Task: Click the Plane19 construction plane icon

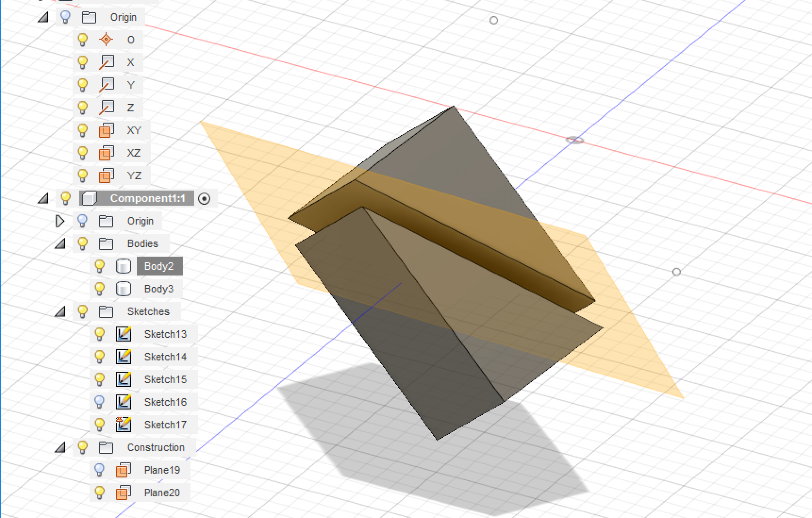Action: coord(123,469)
